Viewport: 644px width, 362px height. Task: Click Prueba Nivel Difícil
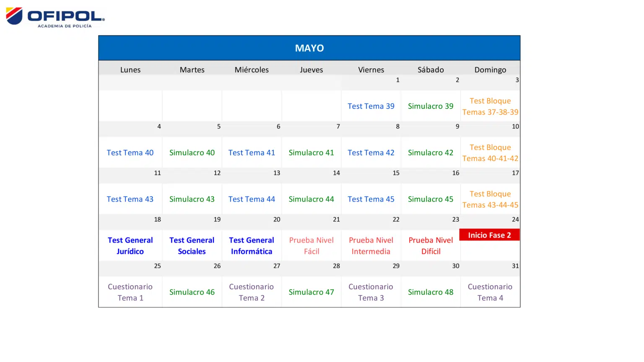click(431, 246)
